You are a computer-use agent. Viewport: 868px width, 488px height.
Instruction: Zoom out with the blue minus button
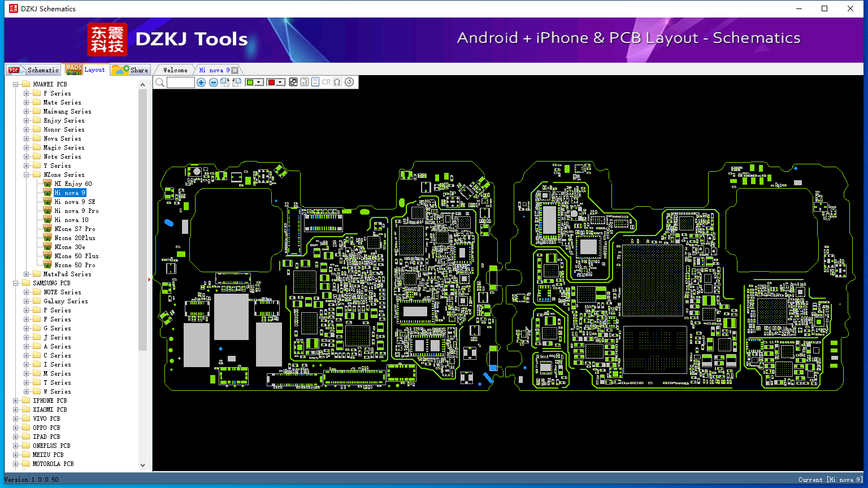coord(214,82)
